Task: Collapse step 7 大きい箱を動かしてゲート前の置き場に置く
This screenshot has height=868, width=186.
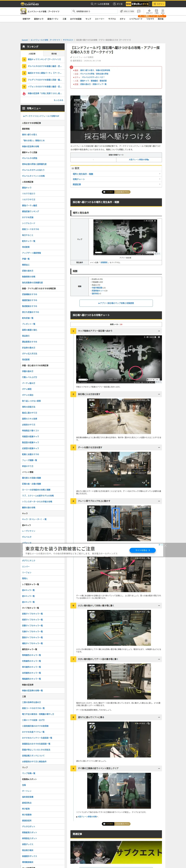Action: coord(159,659)
